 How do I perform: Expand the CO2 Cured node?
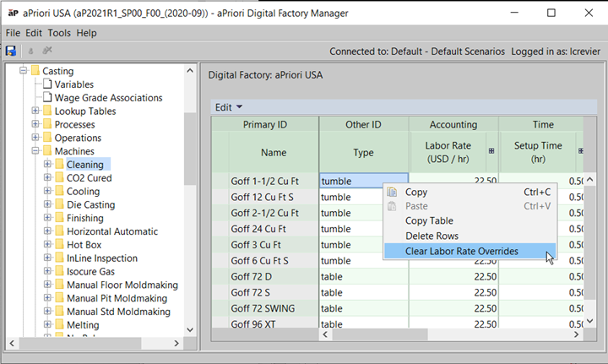(47, 177)
